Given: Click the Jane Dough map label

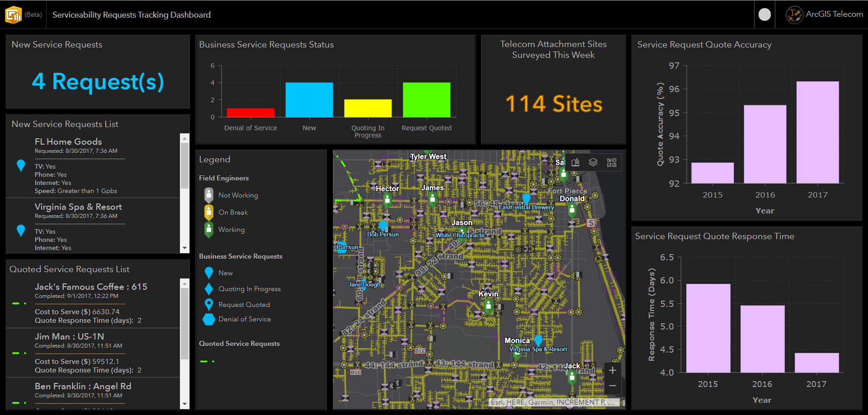Looking at the screenshot, I should point(364,284).
